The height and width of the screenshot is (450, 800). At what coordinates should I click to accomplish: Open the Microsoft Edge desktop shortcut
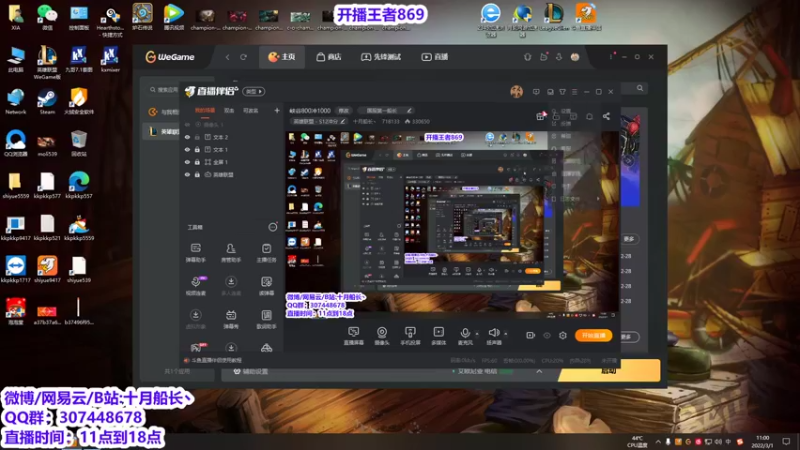point(79,186)
